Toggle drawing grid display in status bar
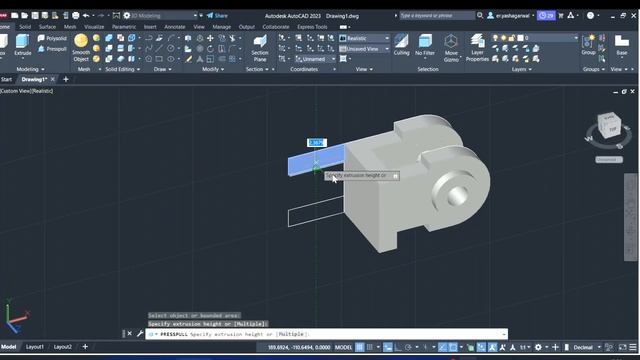 point(360,347)
